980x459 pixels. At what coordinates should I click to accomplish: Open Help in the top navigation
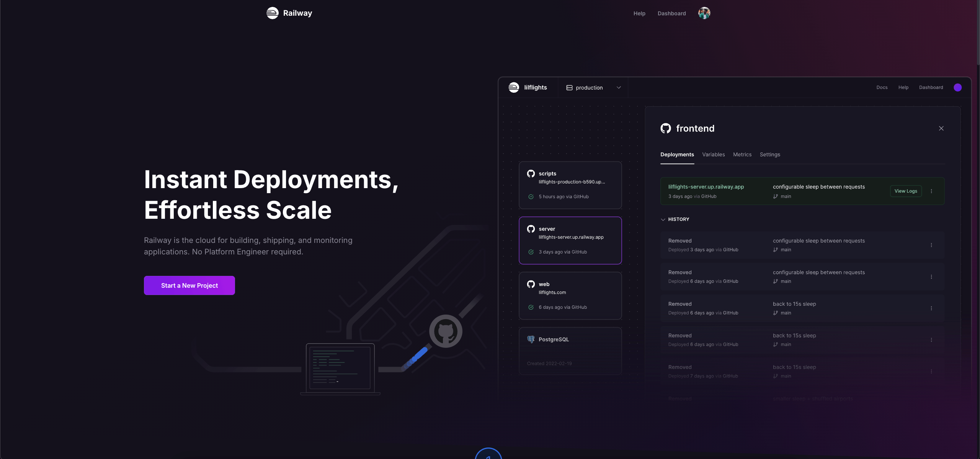639,13
